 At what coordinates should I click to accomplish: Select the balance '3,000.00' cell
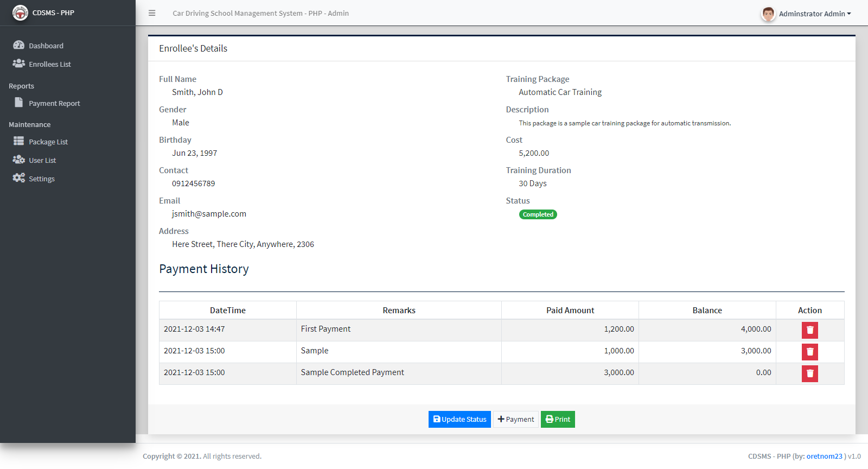(707, 352)
